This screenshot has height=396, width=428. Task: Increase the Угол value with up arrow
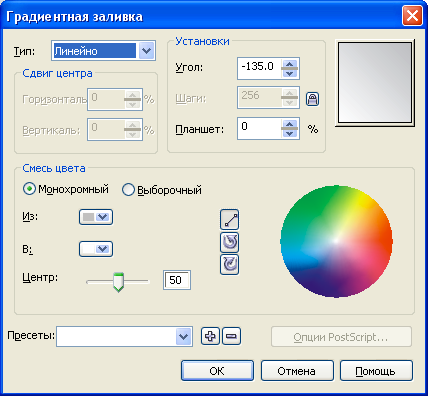coord(290,64)
